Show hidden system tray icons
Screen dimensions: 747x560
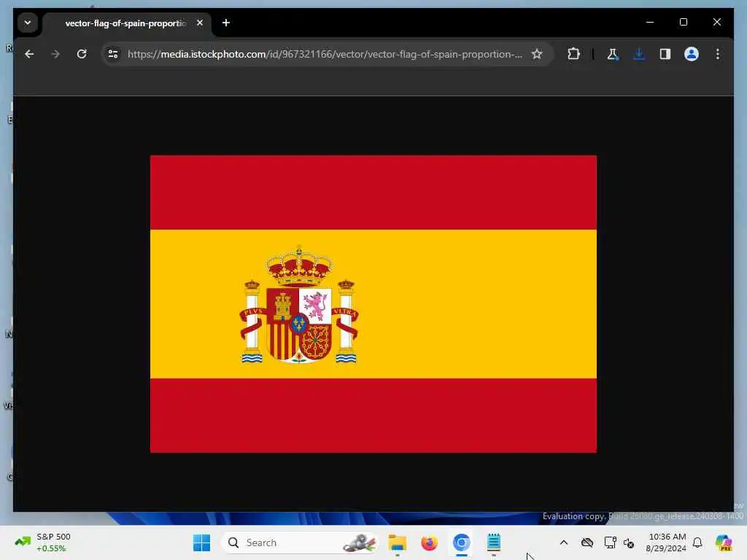(x=564, y=542)
